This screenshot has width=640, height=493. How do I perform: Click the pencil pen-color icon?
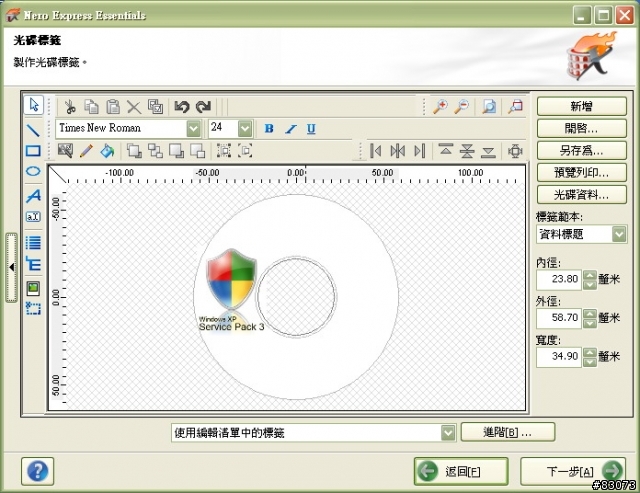[x=86, y=151]
